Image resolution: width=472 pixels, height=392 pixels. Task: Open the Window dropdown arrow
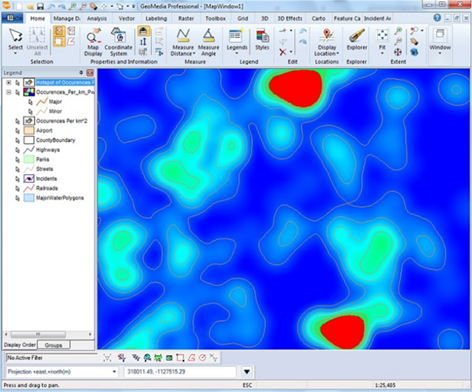[x=440, y=54]
